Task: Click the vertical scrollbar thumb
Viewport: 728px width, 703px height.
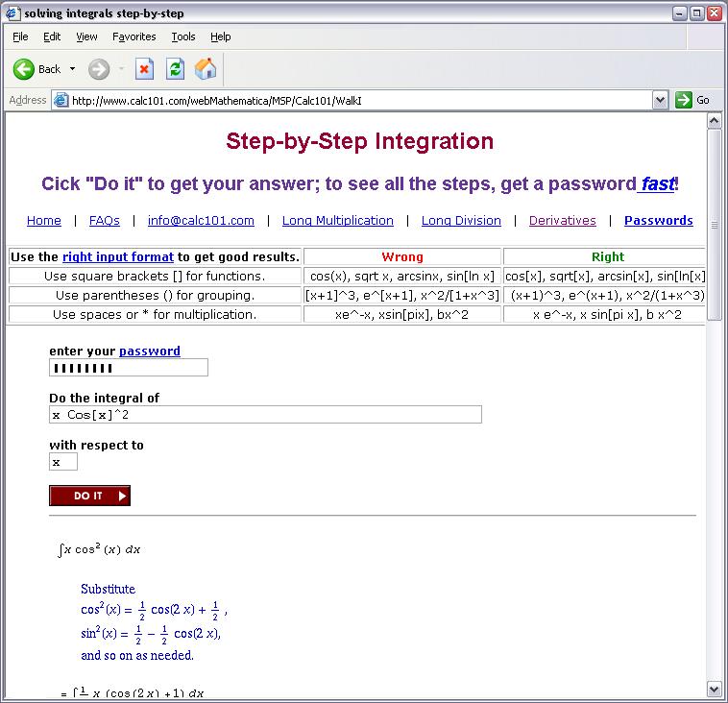Action: coord(714,225)
